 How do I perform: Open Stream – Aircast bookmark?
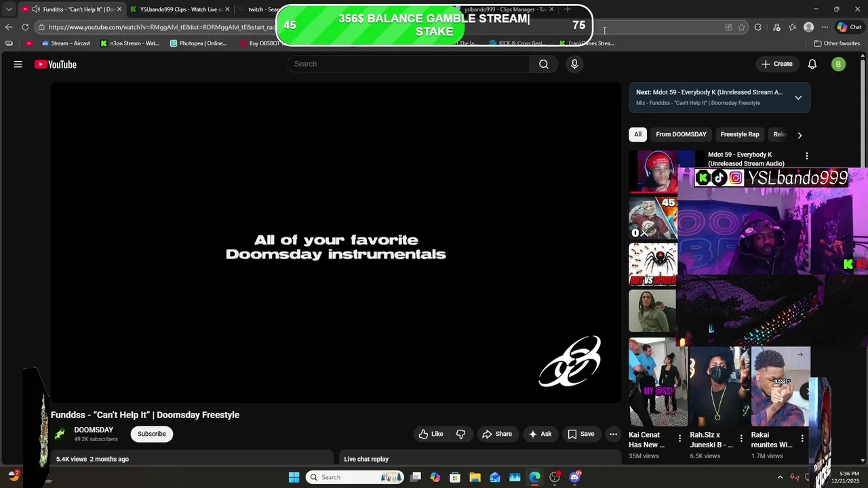(66, 43)
